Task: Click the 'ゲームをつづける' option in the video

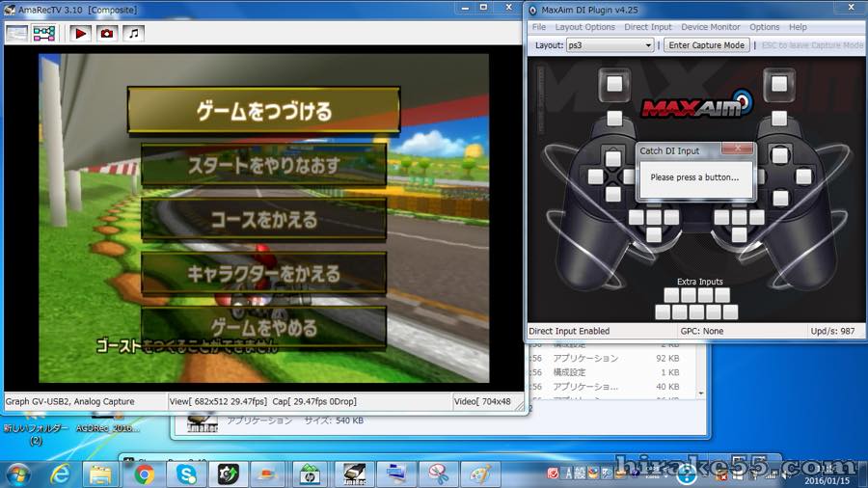Action: coord(264,110)
